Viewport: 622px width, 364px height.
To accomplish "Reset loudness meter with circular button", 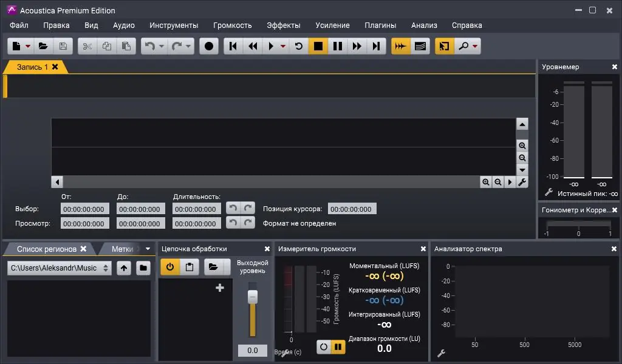I will click(324, 347).
